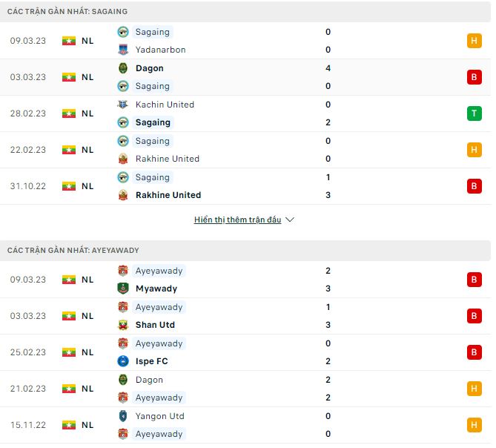Click the Myawady team crest icon
This screenshot has height=448, width=496.
click(123, 289)
